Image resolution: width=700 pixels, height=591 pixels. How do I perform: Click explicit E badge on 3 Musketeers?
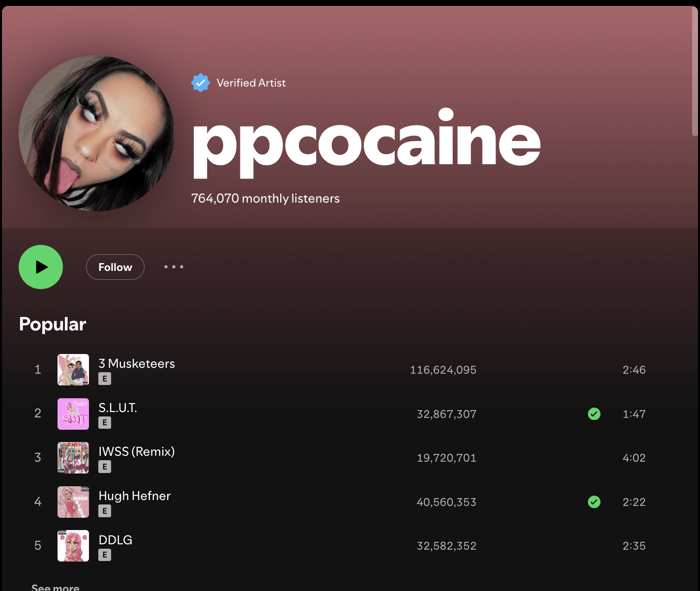point(105,379)
